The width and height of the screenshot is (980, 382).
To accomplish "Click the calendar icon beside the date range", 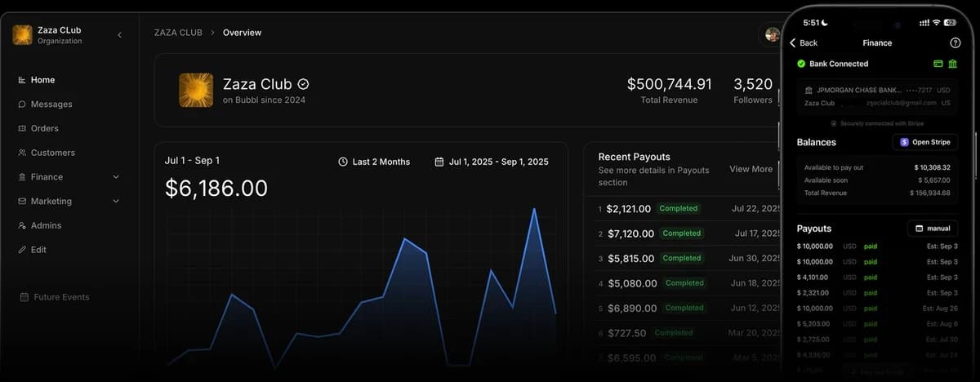I will [x=439, y=162].
